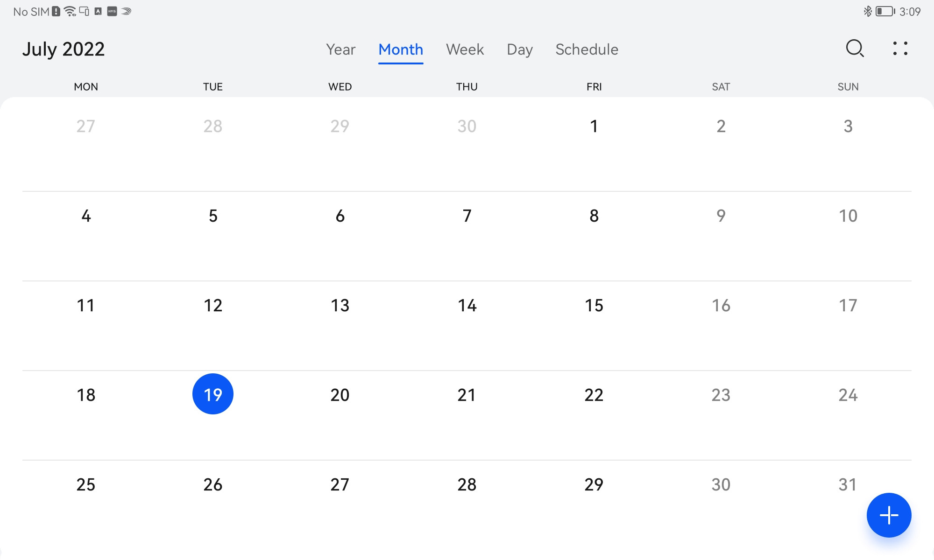Choose Monday July 25
This screenshot has height=560, width=934.
tap(86, 484)
